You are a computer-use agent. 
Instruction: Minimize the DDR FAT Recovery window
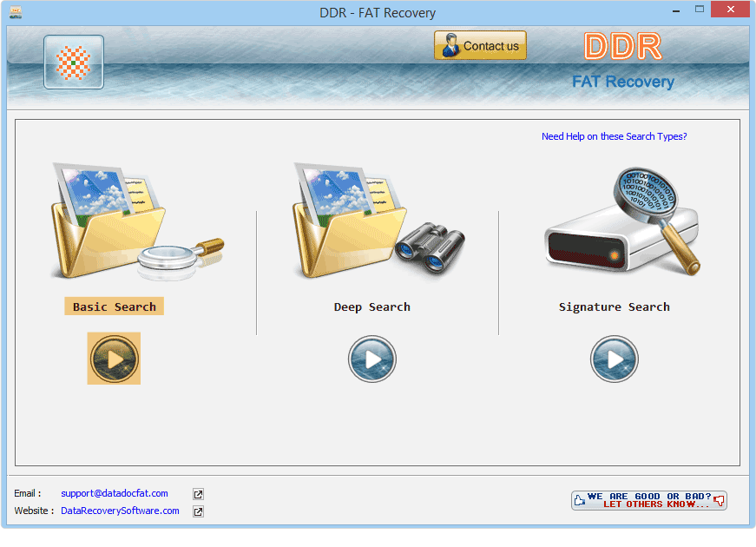[x=676, y=10]
